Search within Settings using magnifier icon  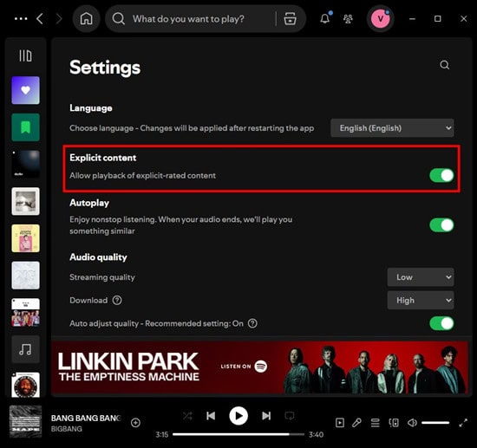(444, 65)
